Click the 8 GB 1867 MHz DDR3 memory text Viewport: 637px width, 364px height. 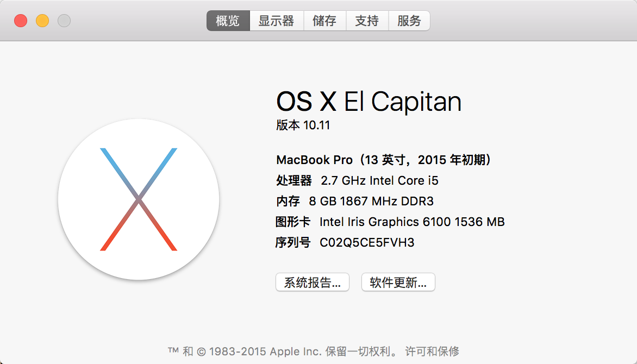coord(371,201)
